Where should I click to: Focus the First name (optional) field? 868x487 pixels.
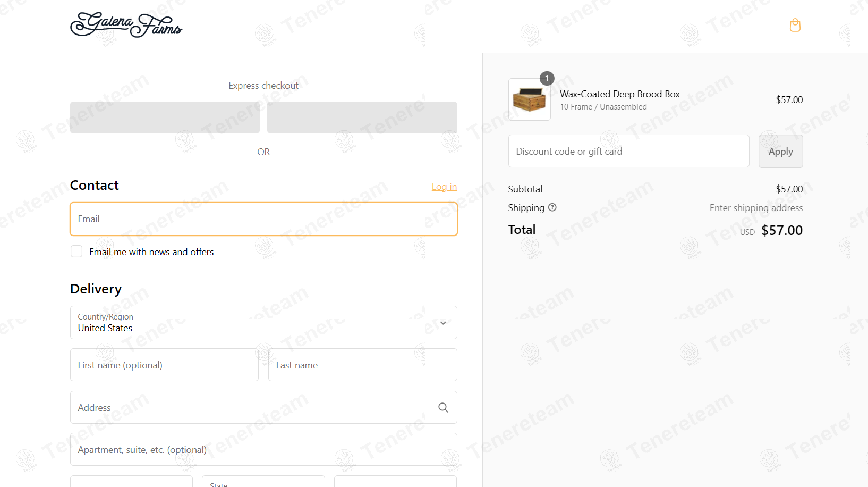click(164, 365)
